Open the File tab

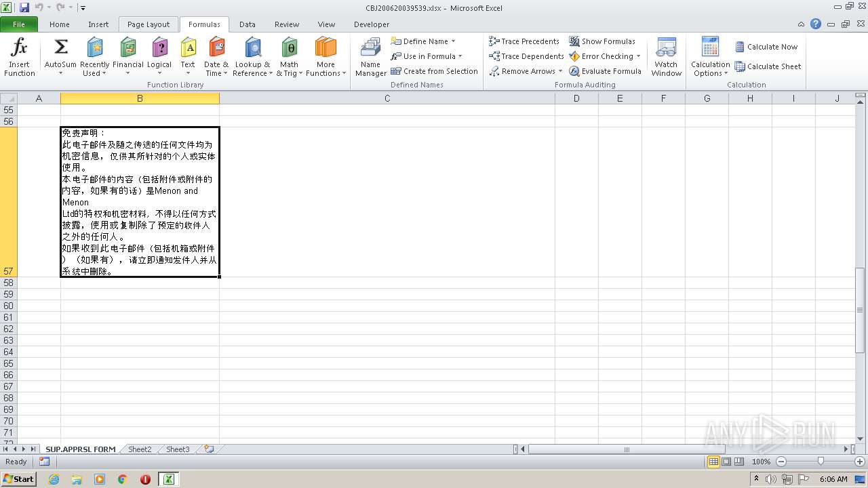(x=19, y=24)
